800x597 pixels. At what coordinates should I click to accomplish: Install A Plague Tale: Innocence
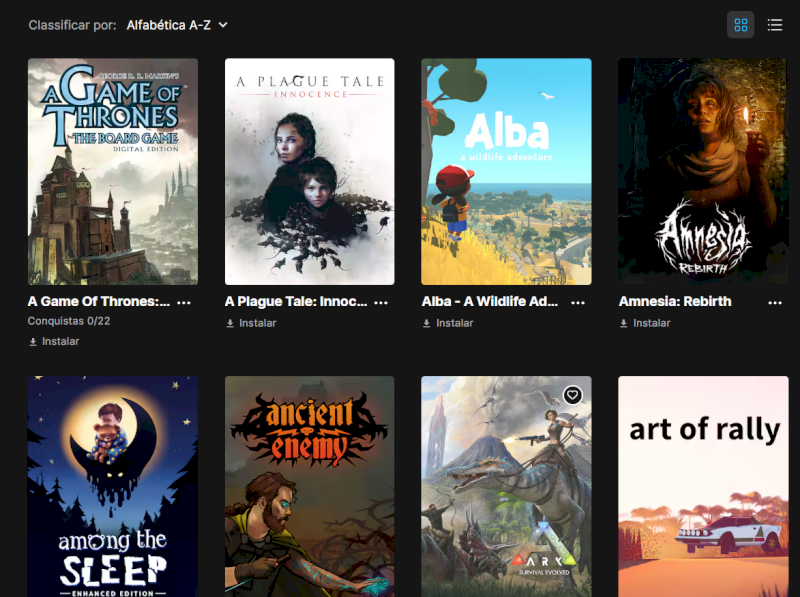click(x=251, y=323)
